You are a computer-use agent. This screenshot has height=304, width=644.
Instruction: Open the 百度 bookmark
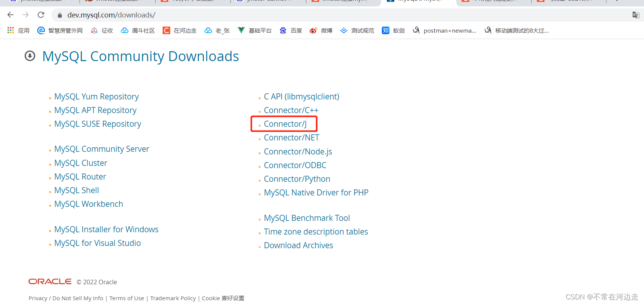[x=291, y=30]
